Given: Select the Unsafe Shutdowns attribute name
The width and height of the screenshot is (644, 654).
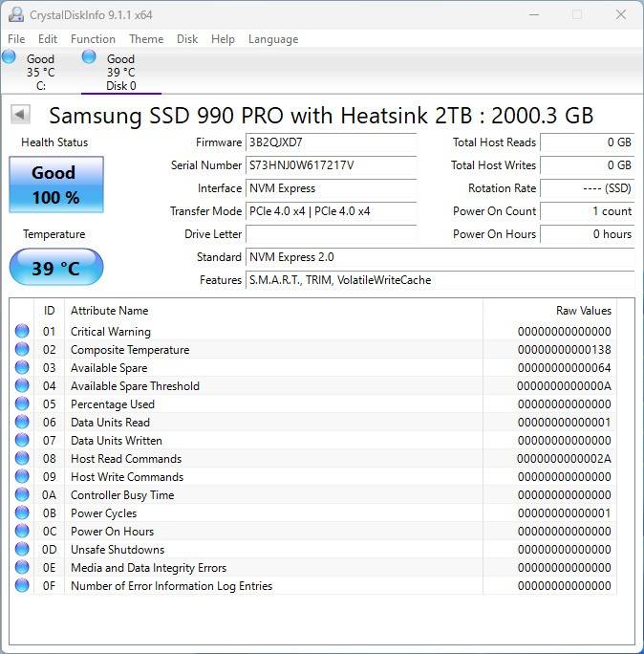Looking at the screenshot, I should pos(118,550).
